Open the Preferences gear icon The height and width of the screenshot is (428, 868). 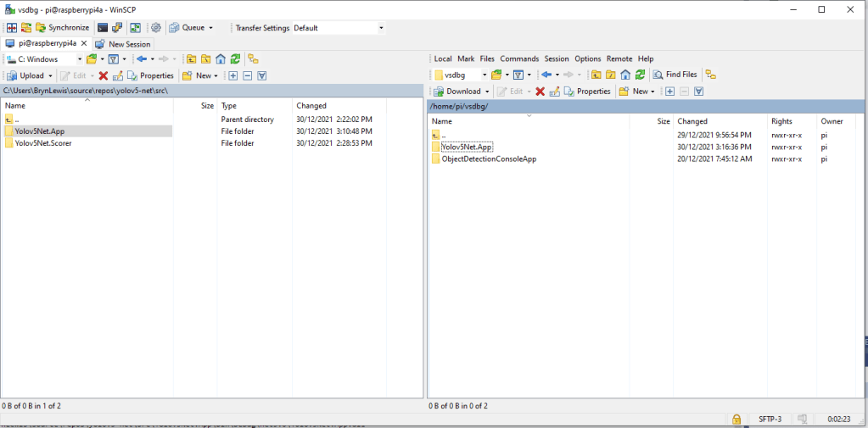click(156, 28)
